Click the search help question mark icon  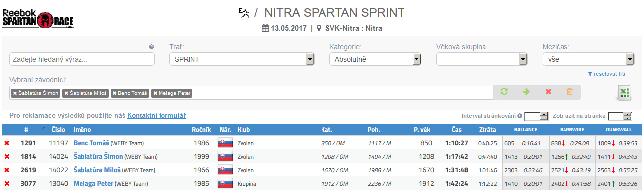click(152, 47)
